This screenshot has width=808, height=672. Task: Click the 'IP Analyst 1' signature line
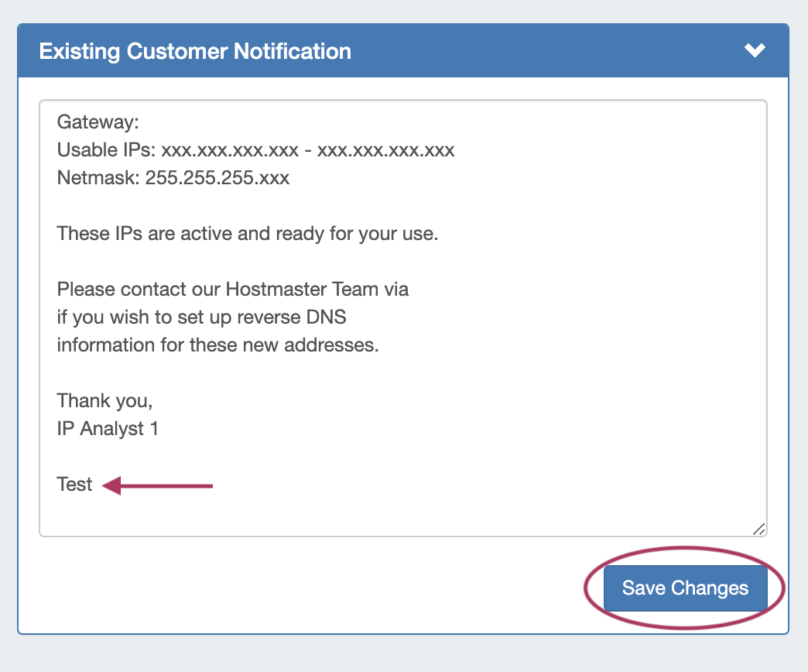pos(108,429)
